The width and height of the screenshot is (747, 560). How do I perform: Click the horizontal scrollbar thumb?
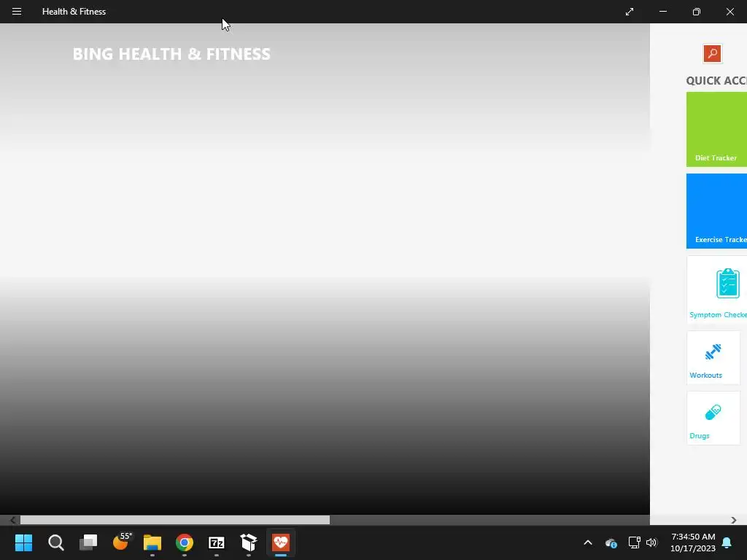(x=175, y=520)
